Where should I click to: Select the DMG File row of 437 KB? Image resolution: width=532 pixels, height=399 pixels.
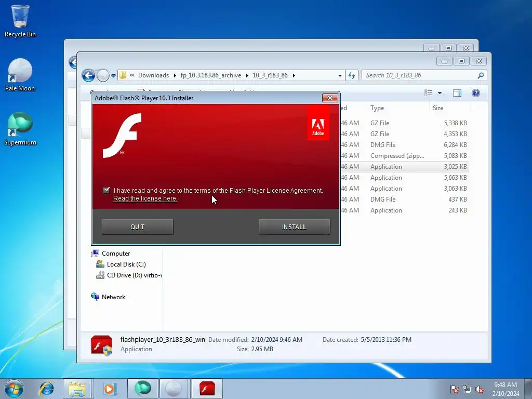[x=404, y=199]
